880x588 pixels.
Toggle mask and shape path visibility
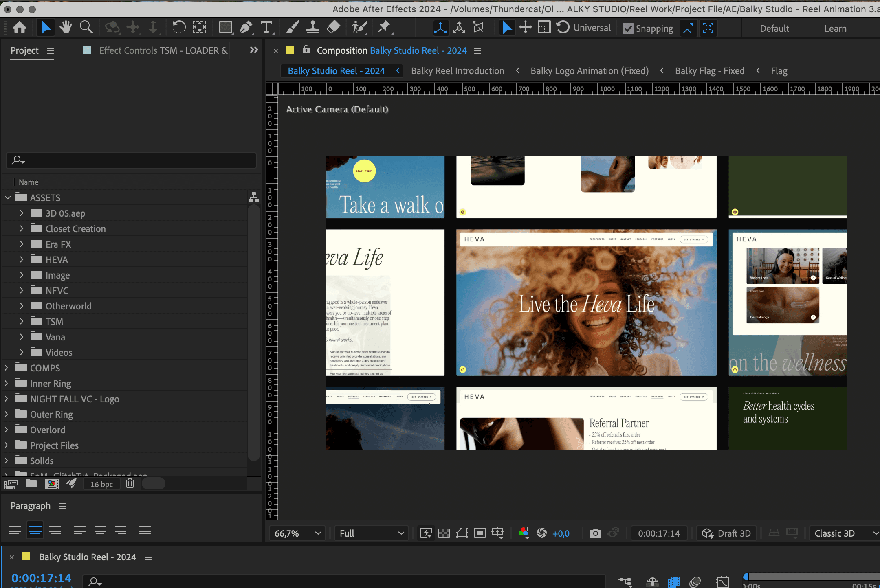462,533
